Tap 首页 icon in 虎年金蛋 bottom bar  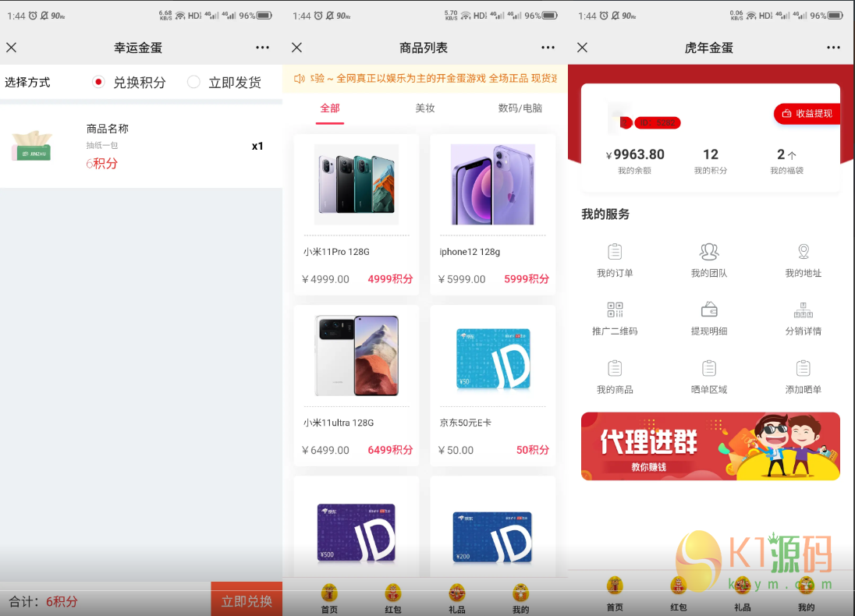click(615, 586)
